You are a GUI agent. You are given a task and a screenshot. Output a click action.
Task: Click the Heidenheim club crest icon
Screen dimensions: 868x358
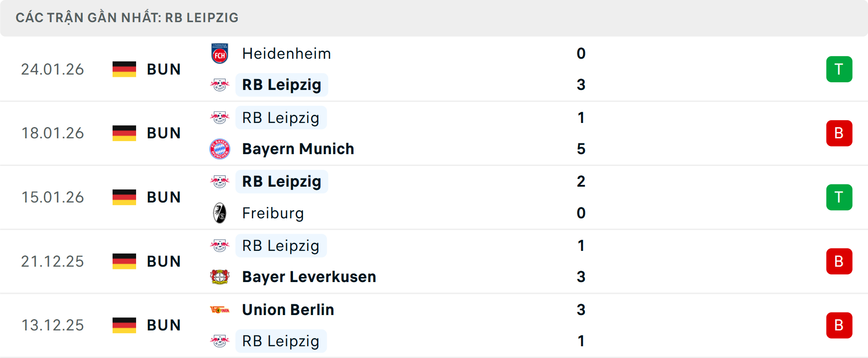pos(220,54)
